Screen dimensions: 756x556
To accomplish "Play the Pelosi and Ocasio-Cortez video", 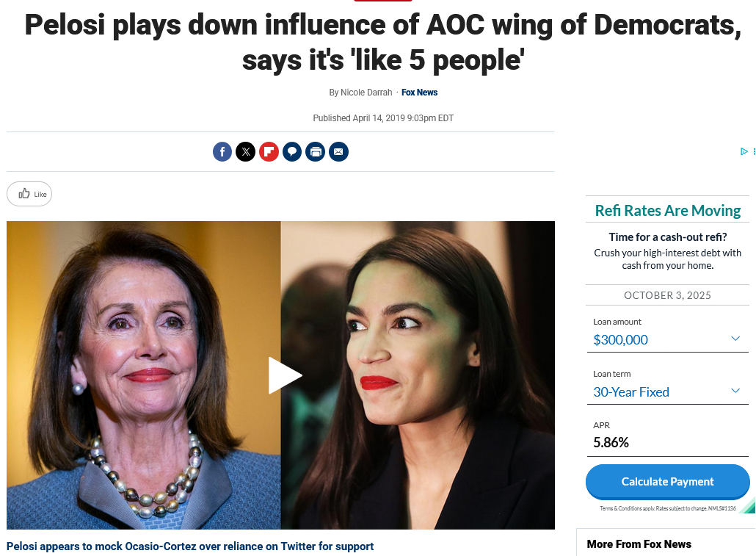I will click(284, 375).
